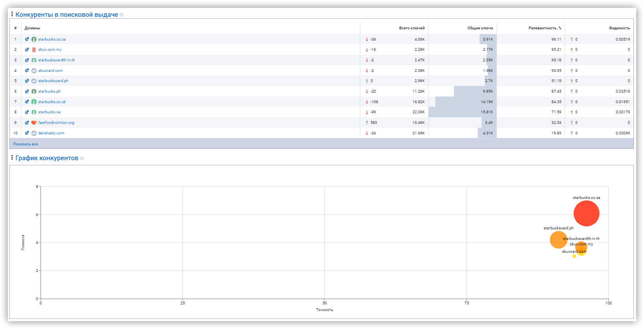Sort by Видимость column header
Viewport: 644px width, 329px height.
(619, 28)
